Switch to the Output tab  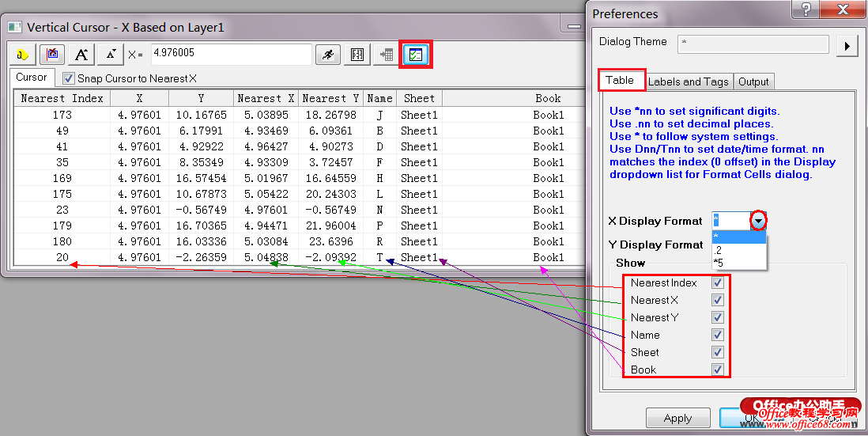coord(753,82)
